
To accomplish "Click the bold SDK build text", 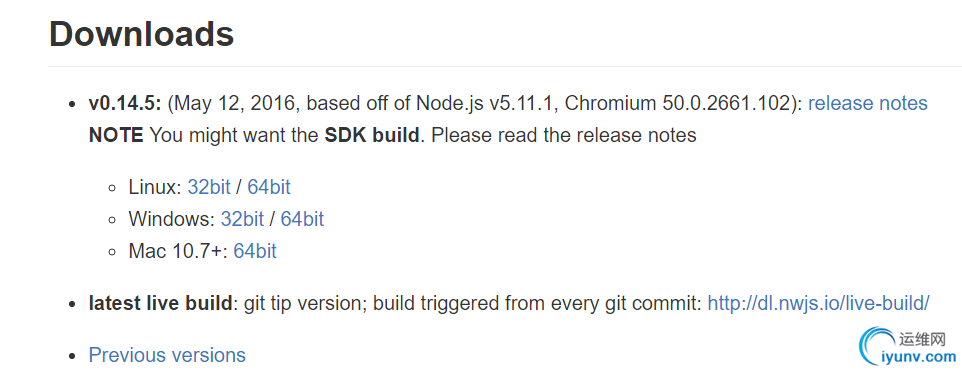I will 372,135.
